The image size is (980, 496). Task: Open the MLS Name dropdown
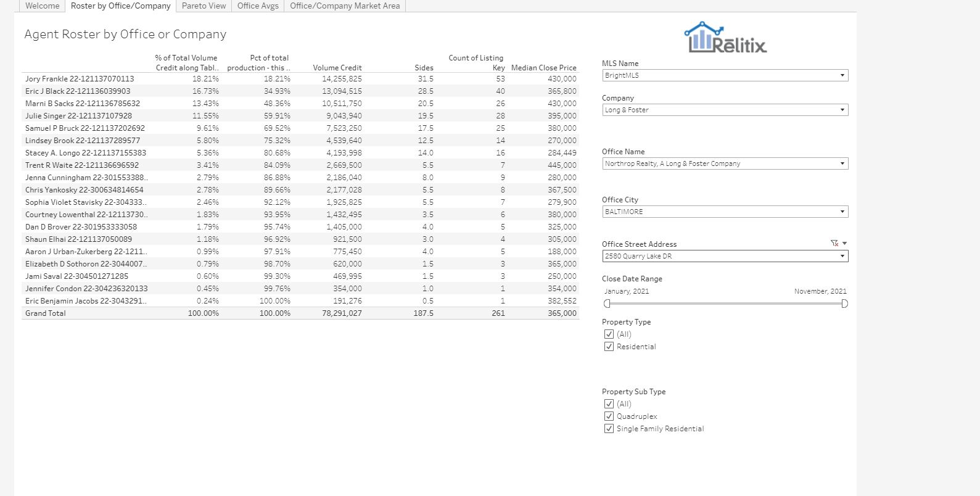point(725,75)
